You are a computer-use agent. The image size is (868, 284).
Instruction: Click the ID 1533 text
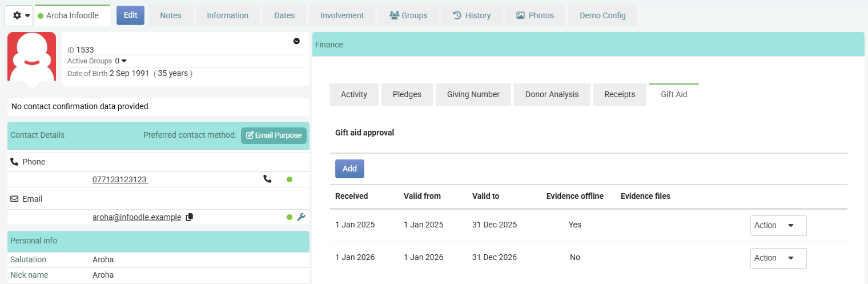81,50
